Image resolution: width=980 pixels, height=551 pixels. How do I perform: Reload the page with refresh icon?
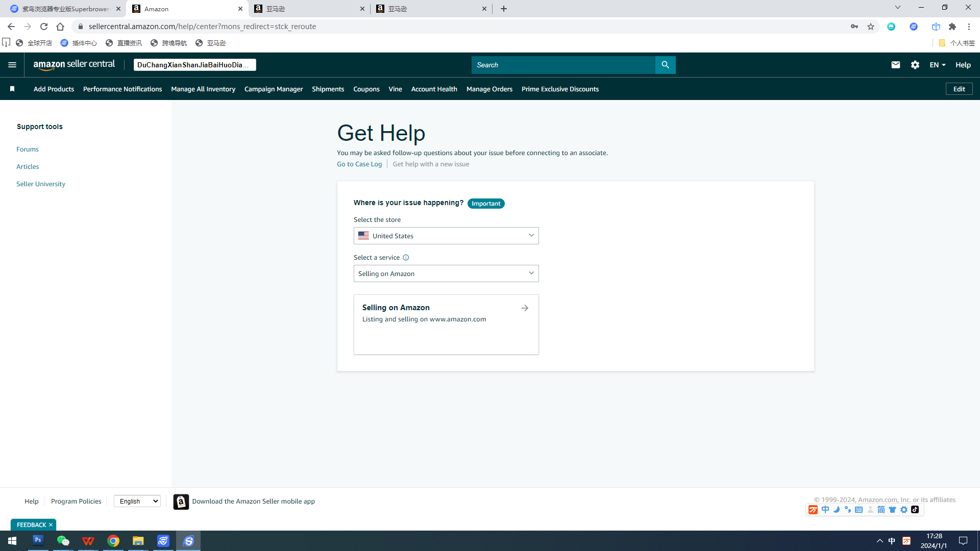coord(44,27)
